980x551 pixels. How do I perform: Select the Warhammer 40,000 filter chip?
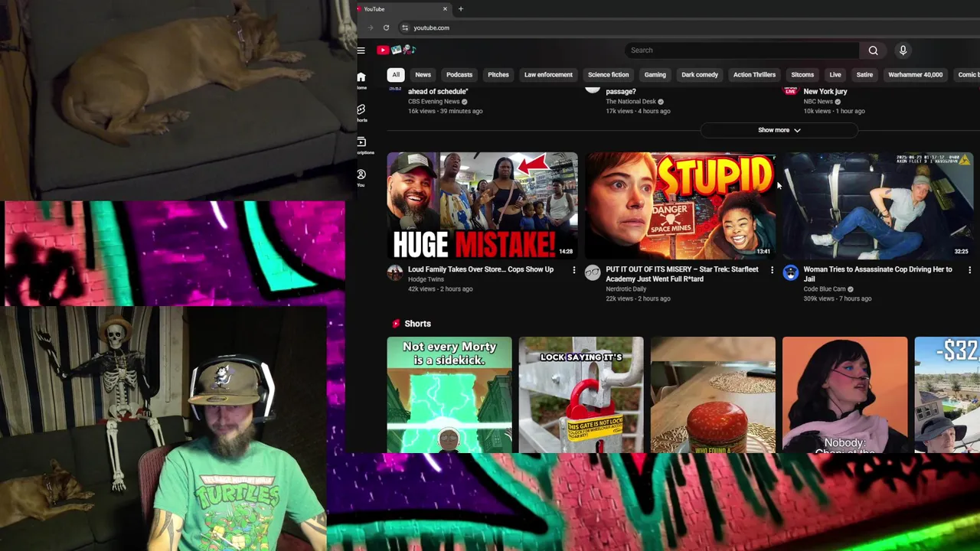tap(916, 75)
